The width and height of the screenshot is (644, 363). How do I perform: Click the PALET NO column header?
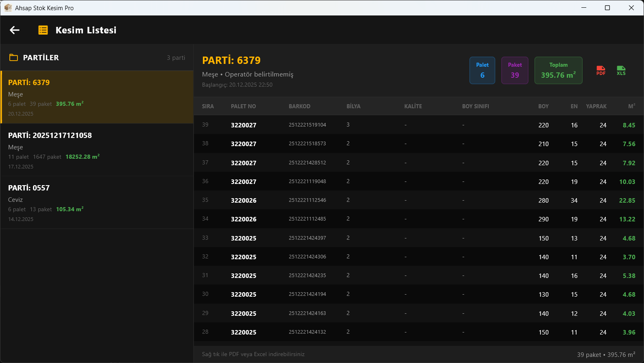tap(244, 106)
